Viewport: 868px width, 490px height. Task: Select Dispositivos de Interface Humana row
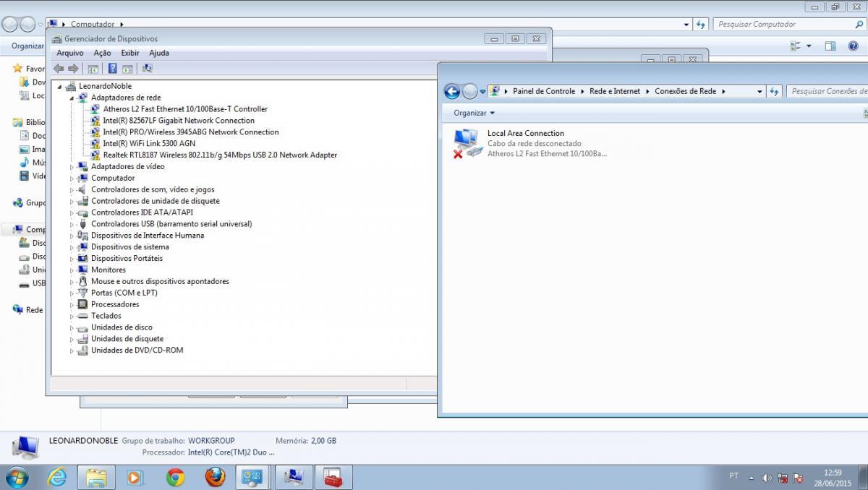pos(148,236)
